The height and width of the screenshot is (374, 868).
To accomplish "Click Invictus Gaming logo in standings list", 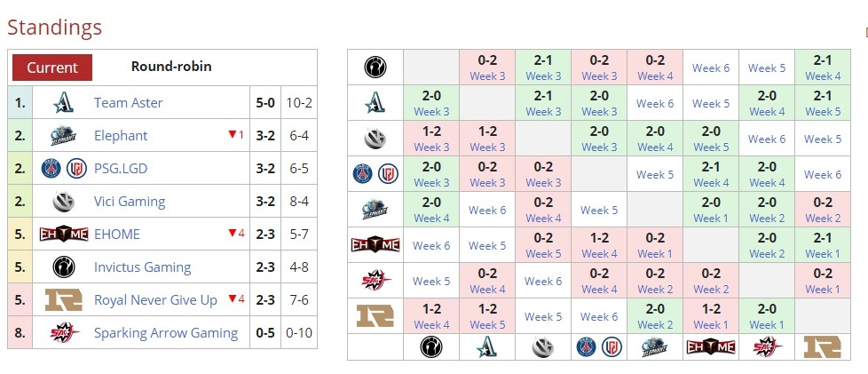I will click(64, 267).
